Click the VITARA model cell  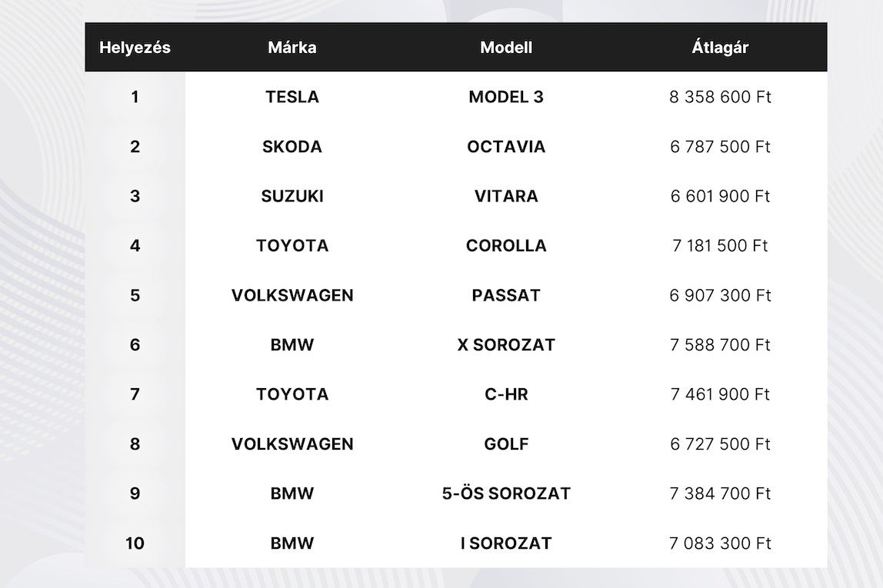pos(506,196)
